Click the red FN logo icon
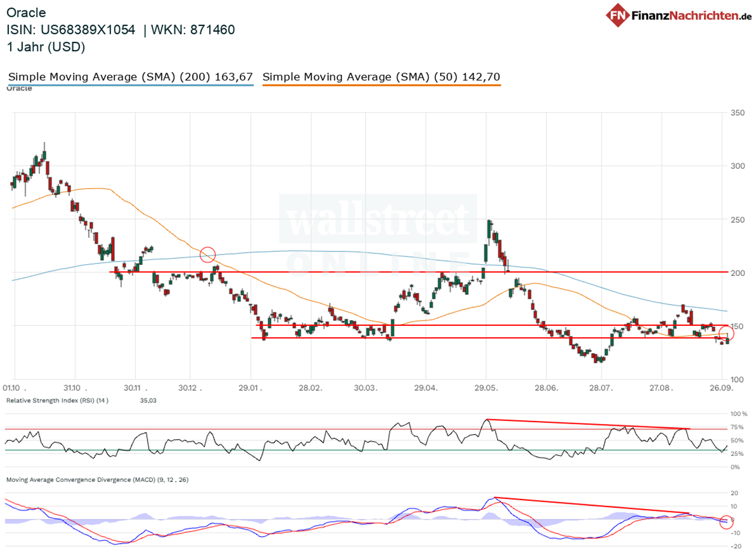 tap(617, 15)
